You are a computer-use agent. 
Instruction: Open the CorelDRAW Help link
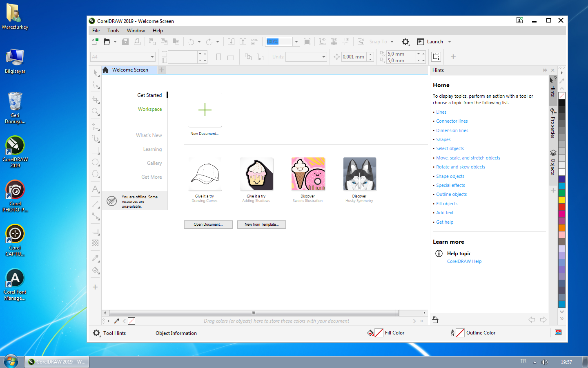464,262
